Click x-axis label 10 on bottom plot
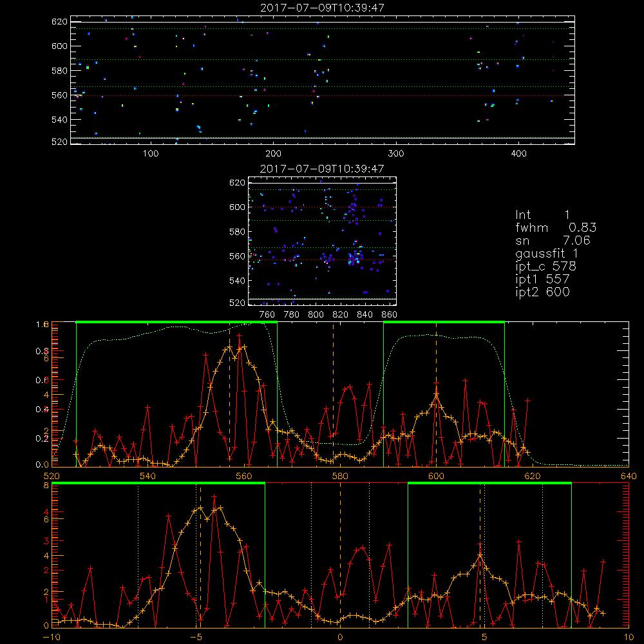Image resolution: width=644 pixels, height=644 pixels. pyautogui.click(x=629, y=638)
